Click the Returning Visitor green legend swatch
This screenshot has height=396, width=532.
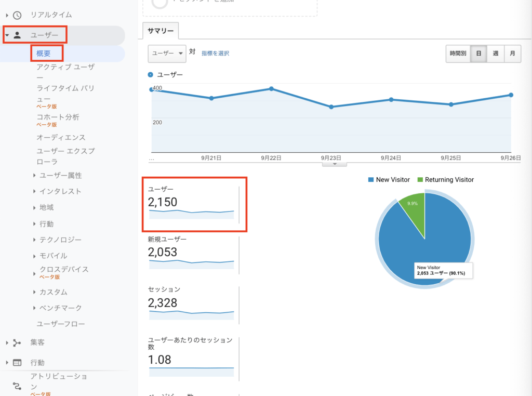pyautogui.click(x=420, y=180)
